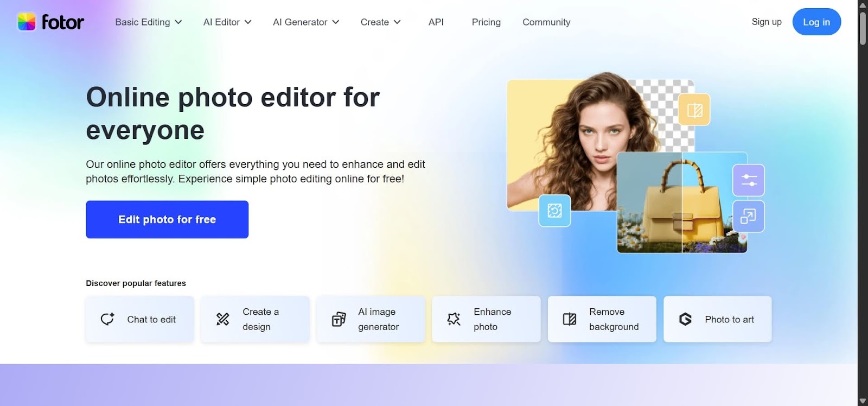Click the purple adjustment sliders icon
The height and width of the screenshot is (406, 868).
(749, 180)
